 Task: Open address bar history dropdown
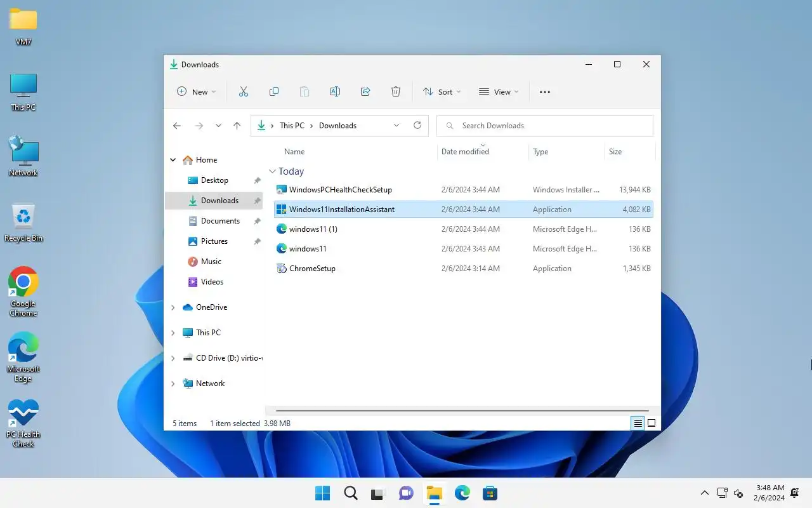[x=396, y=125]
